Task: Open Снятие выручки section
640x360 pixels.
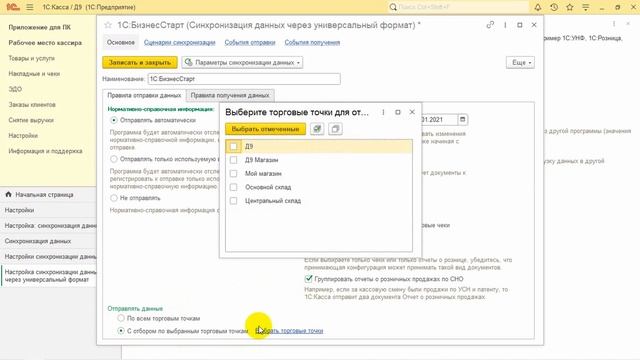Action: click(x=31, y=120)
